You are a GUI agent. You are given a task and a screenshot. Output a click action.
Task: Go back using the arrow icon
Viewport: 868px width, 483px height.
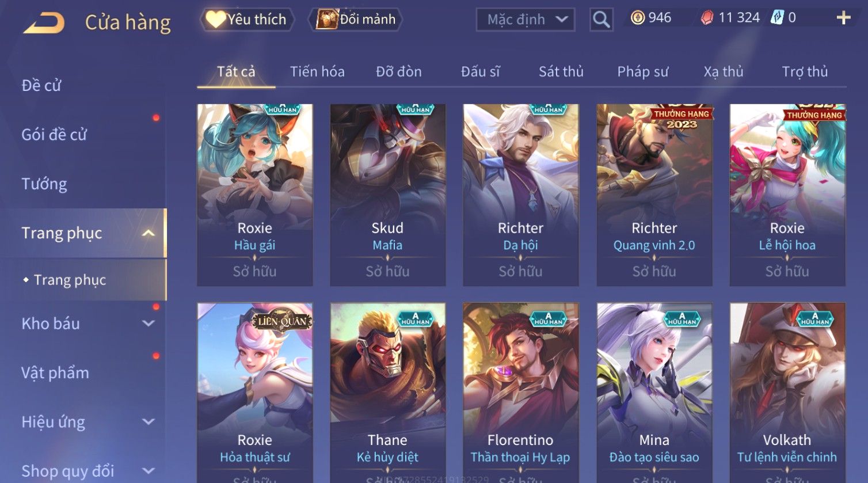tap(43, 22)
